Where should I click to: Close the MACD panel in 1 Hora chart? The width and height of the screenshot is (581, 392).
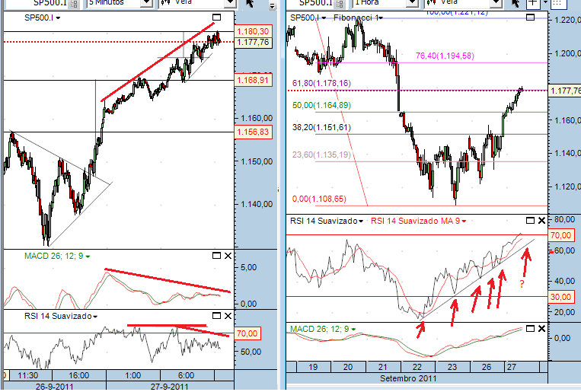click(541, 328)
